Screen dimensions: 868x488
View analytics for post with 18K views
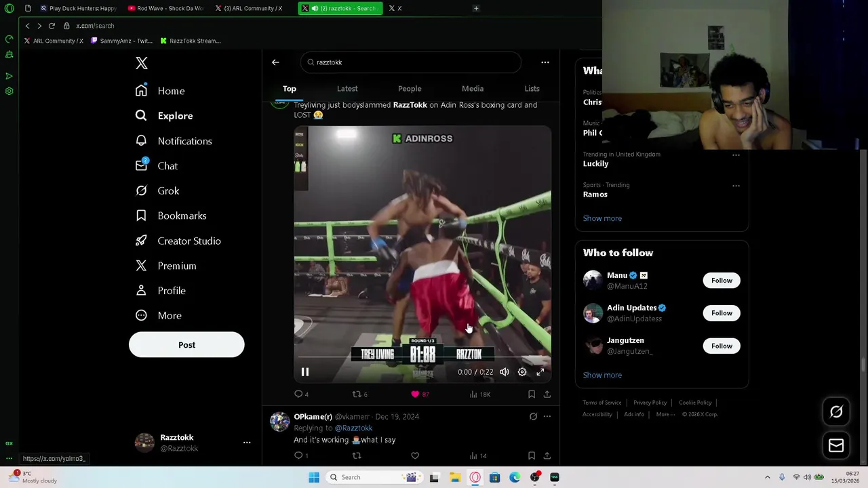click(x=479, y=394)
